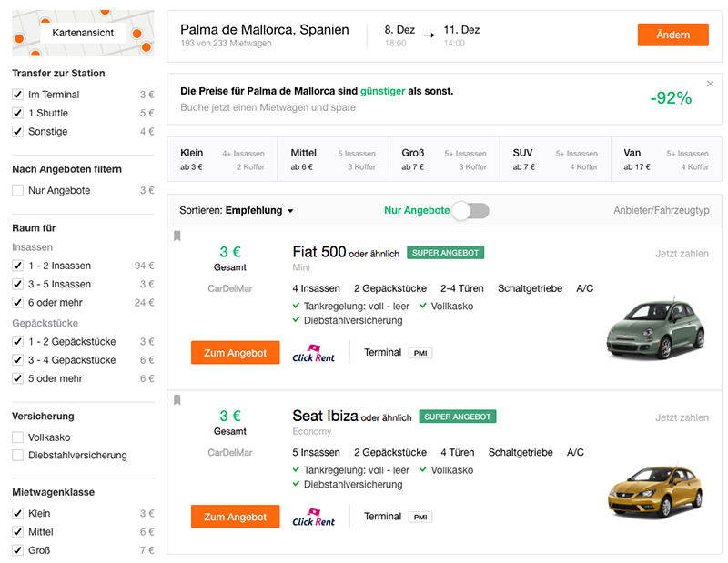Select the Klein car category tab
Screen dimensions: 728x563
[x=222, y=159]
